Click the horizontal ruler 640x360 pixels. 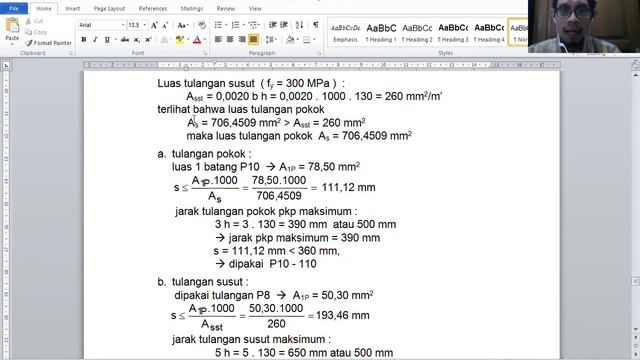pyautogui.click(x=322, y=65)
